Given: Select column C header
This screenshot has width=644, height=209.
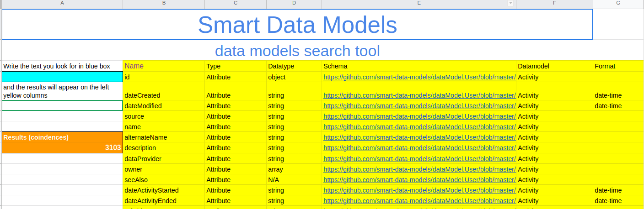Looking at the screenshot, I should click(236, 3).
